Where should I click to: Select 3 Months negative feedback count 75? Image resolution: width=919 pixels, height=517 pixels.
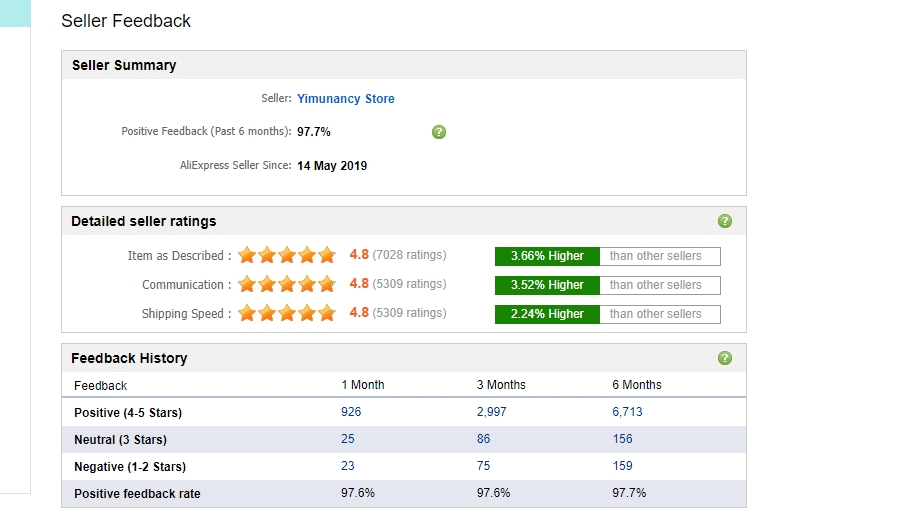point(484,466)
